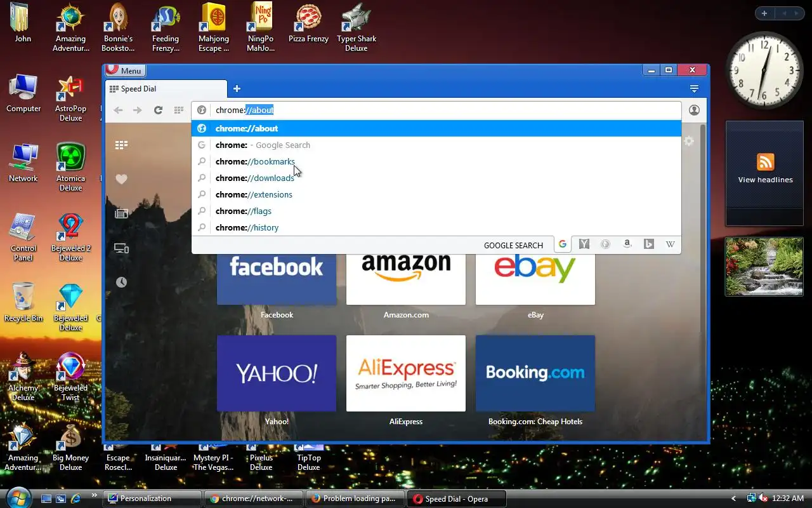
Task: Open the eBay speed dial tile
Action: [535, 278]
